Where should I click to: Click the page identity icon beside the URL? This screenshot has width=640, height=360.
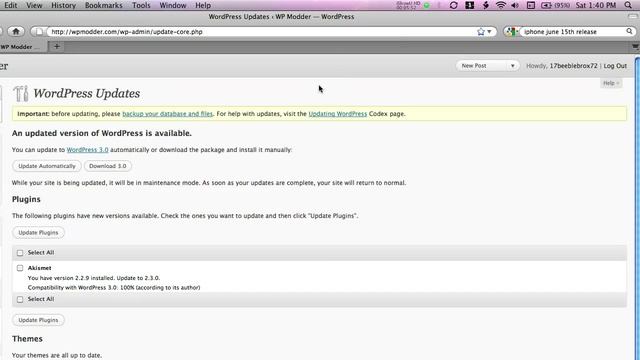39,31
